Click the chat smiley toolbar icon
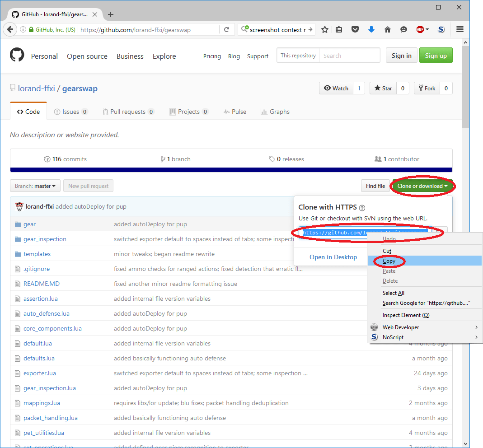Screen dimensions: 483x448 (403, 29)
